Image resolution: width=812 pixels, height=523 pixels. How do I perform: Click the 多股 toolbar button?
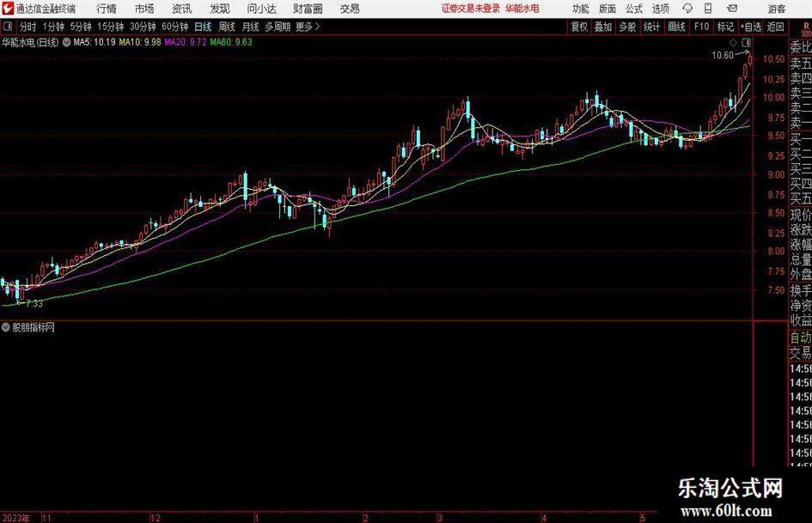pyautogui.click(x=627, y=27)
